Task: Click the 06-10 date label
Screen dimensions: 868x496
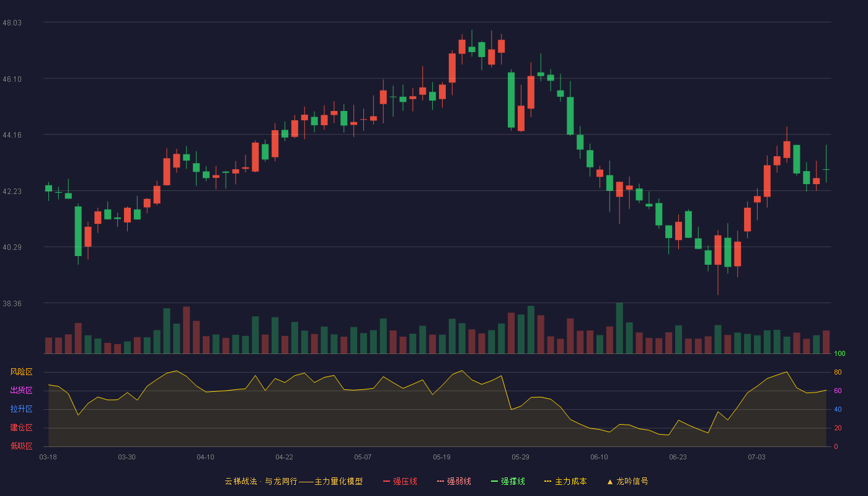Action: coord(599,457)
